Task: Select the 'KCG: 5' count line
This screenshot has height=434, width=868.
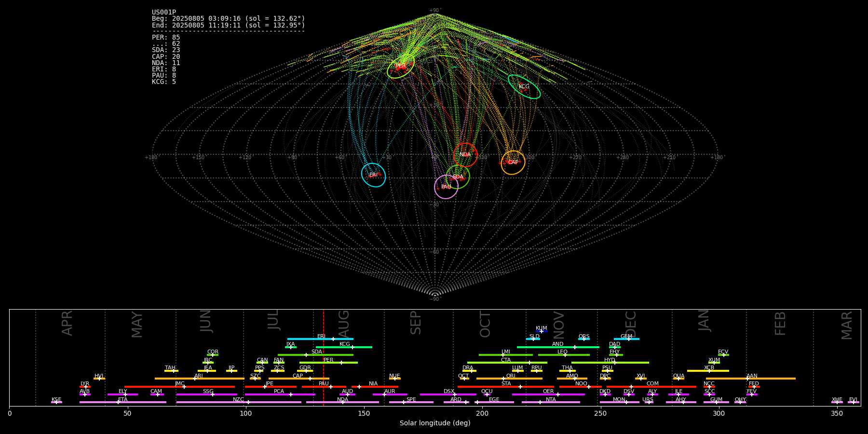Action: click(164, 82)
